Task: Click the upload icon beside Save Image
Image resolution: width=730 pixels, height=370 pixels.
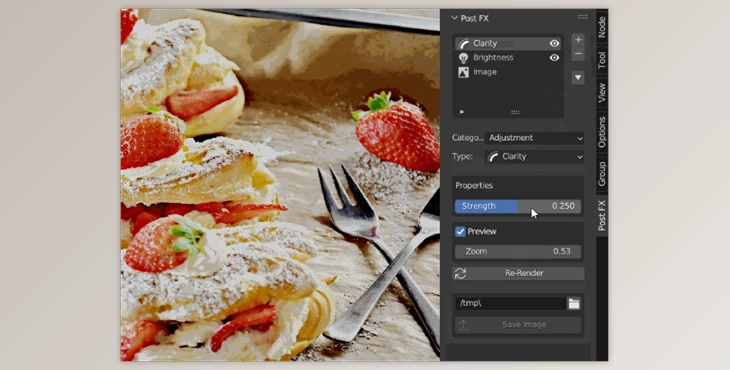Action: point(463,325)
